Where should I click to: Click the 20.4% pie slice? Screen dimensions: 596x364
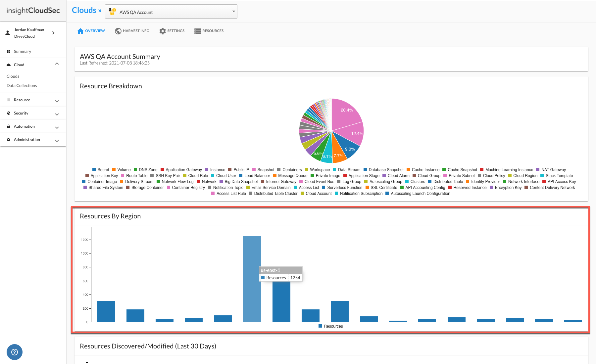346,113
